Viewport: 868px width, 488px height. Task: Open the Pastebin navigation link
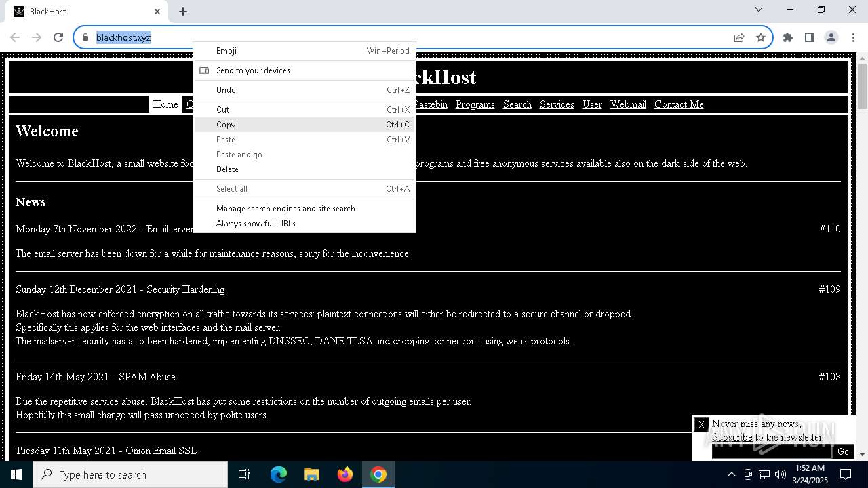click(431, 104)
